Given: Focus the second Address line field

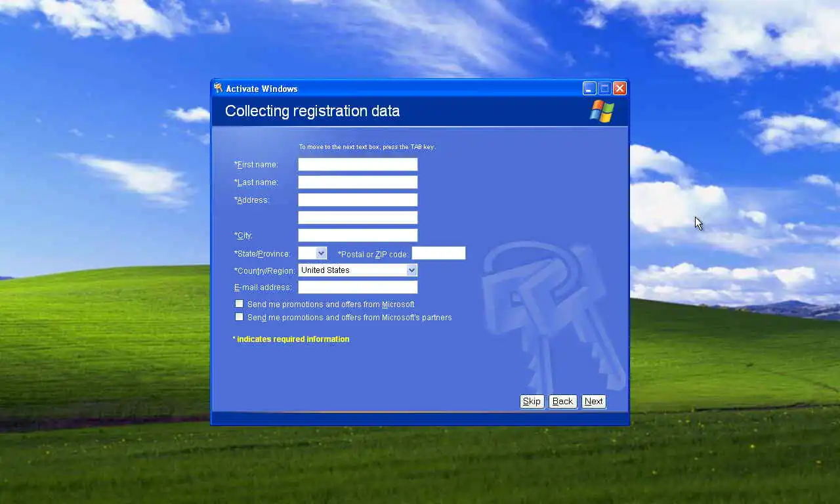Looking at the screenshot, I should [358, 218].
